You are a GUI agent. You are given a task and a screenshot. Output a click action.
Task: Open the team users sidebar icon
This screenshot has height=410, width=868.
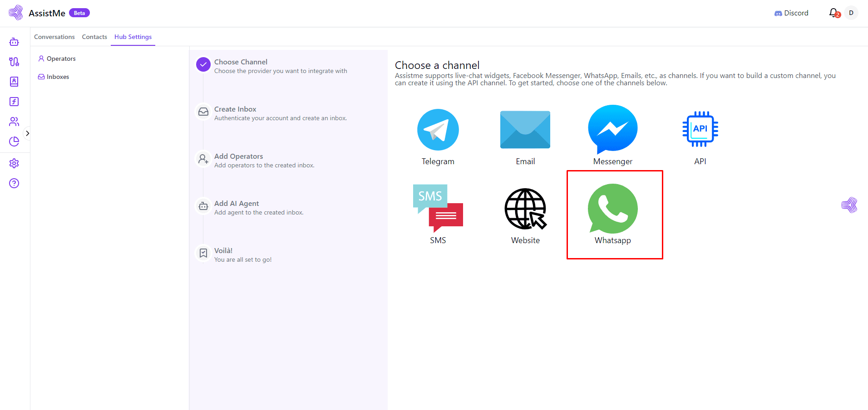tap(14, 122)
